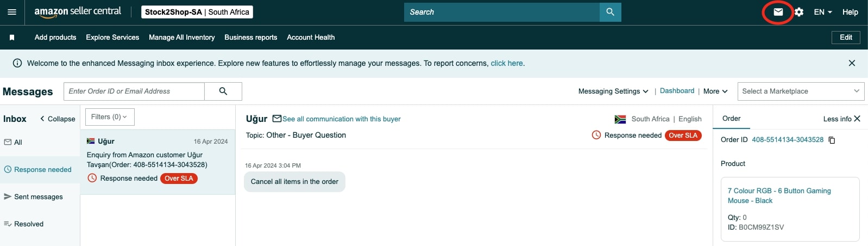
Task: Click the bookmark icon before Add products
Action: point(12,38)
